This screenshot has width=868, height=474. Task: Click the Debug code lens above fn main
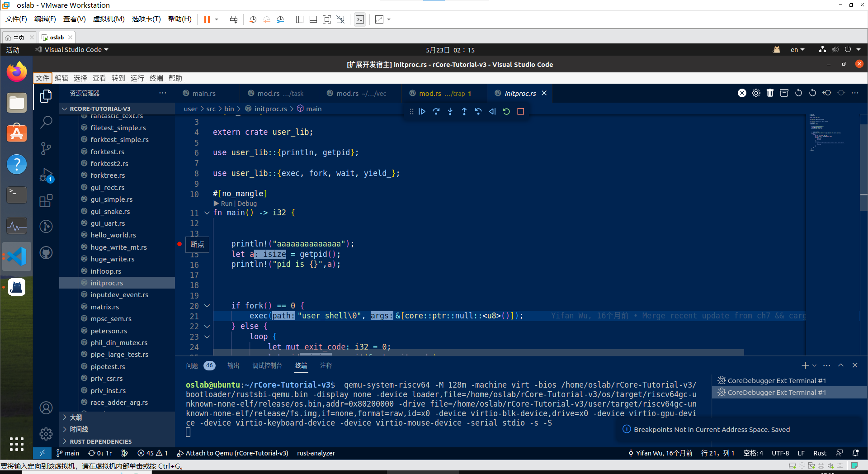click(x=247, y=204)
